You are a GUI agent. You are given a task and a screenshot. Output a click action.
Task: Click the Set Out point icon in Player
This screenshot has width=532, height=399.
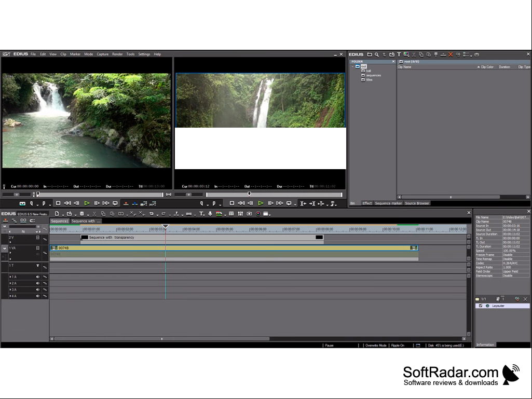click(x=44, y=203)
